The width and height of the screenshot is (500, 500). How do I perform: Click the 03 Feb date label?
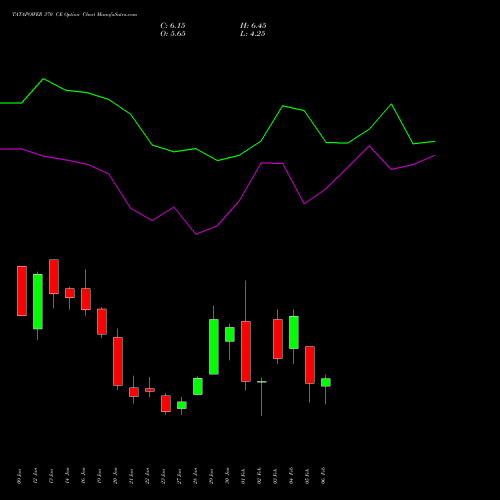(276, 476)
